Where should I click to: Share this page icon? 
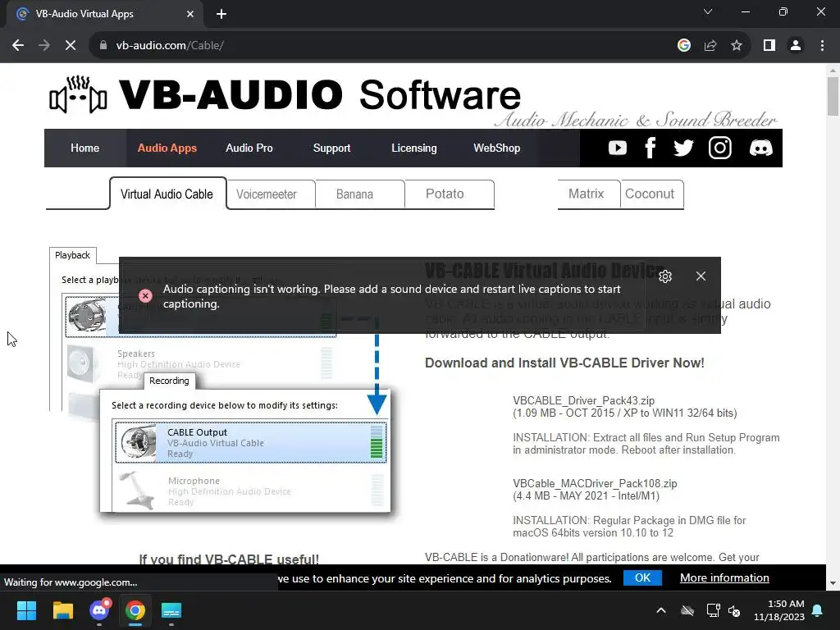tap(710, 46)
